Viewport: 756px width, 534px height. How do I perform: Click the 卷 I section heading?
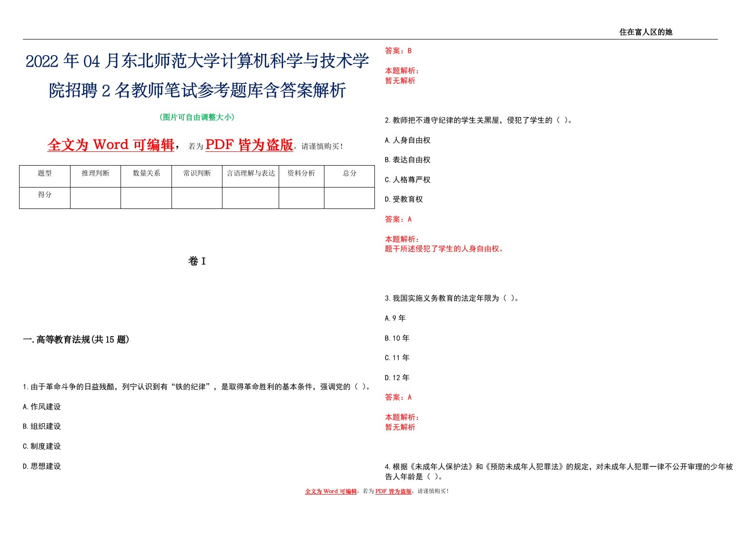click(197, 261)
